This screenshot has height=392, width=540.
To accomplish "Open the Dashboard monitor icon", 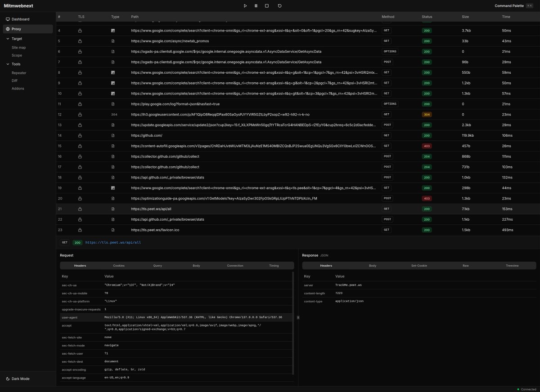I will pyautogui.click(x=8, y=19).
